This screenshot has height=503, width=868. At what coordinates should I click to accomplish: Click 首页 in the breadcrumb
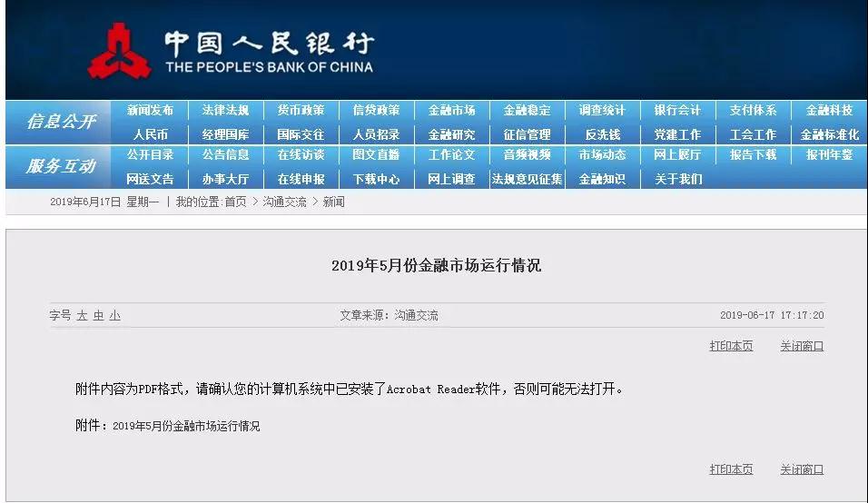(235, 202)
